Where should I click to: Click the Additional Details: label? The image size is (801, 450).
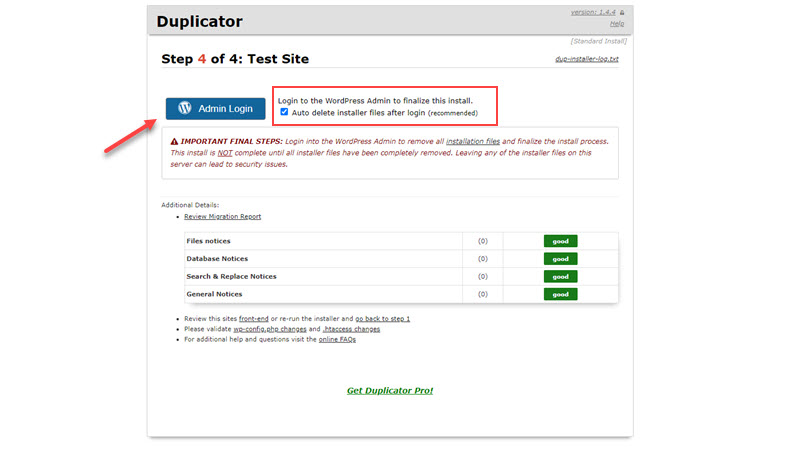(190, 205)
